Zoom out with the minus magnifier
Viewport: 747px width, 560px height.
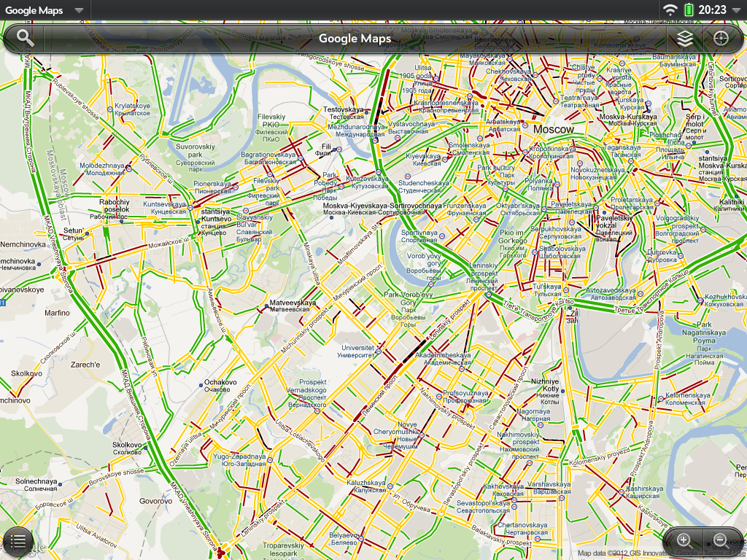(x=720, y=540)
